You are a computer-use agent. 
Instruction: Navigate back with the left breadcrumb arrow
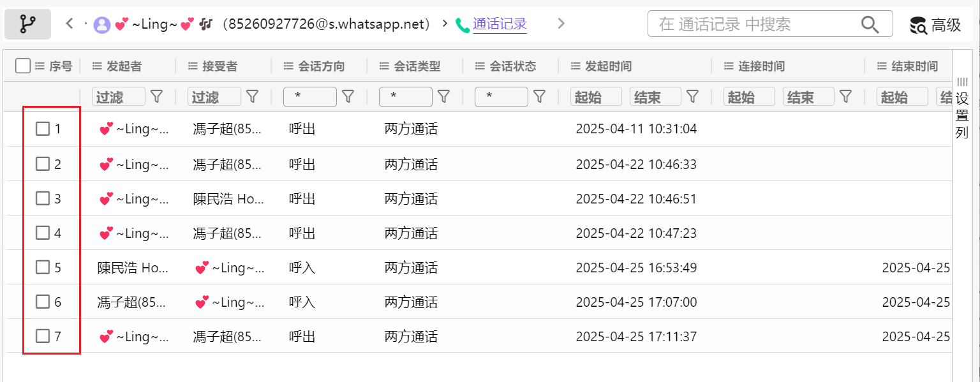click(x=70, y=24)
